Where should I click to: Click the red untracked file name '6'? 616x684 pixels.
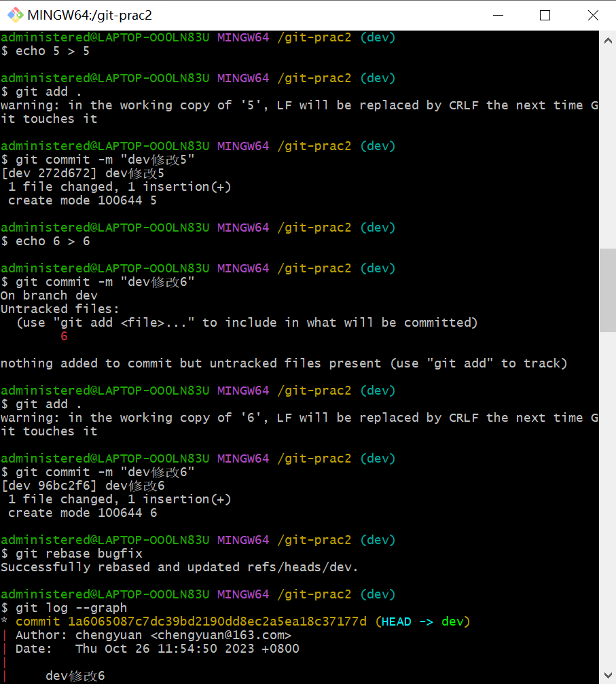tap(64, 336)
